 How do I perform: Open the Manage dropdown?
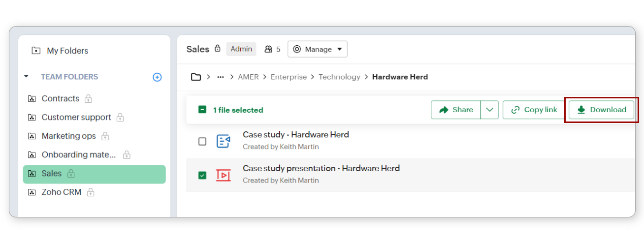click(318, 49)
